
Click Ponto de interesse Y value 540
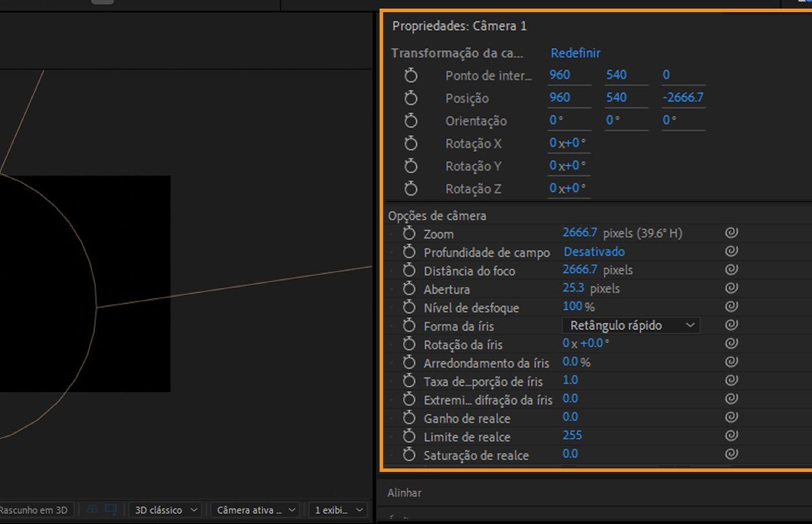[616, 75]
